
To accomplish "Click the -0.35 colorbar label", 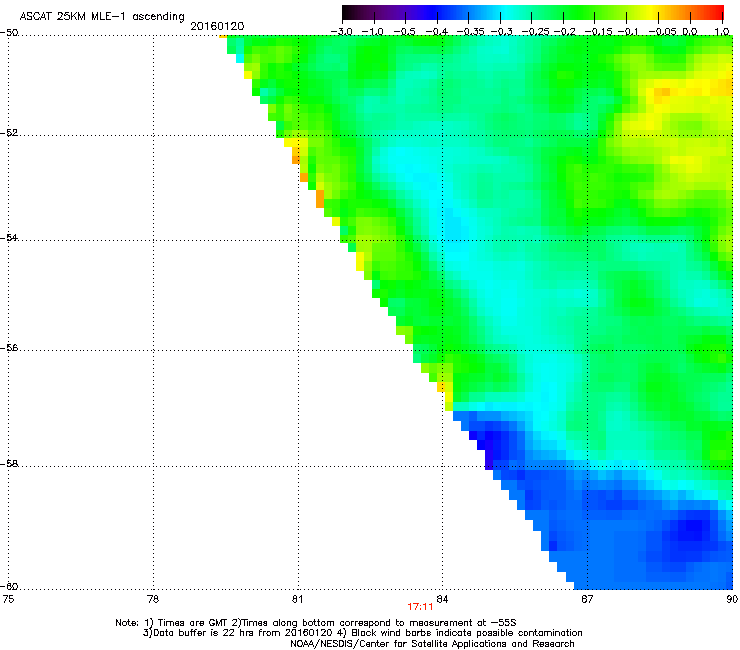I will point(471,32).
